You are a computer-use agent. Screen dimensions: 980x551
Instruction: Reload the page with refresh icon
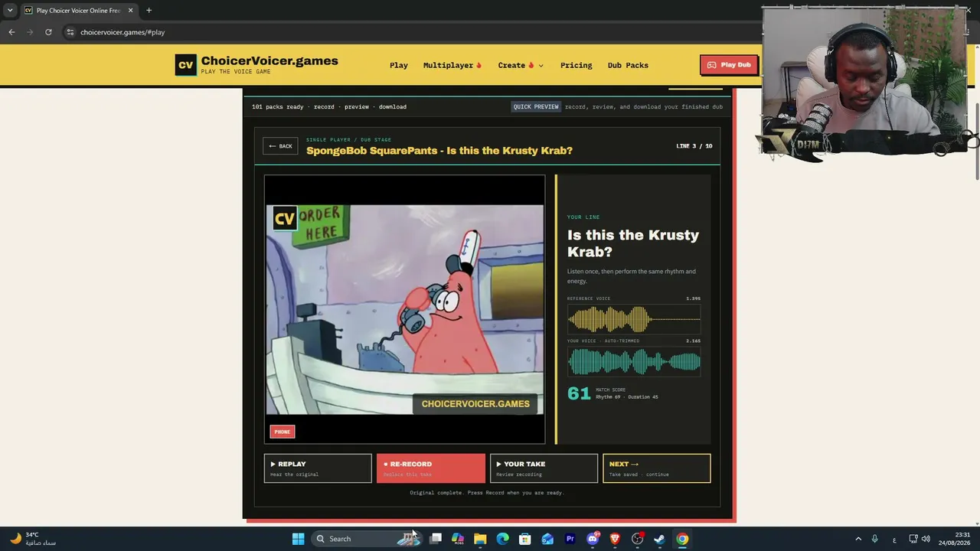[48, 32]
